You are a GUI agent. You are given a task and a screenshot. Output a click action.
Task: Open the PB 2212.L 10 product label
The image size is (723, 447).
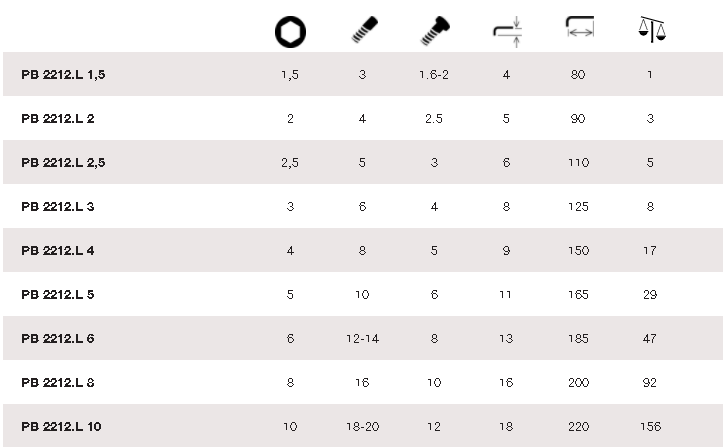61,427
